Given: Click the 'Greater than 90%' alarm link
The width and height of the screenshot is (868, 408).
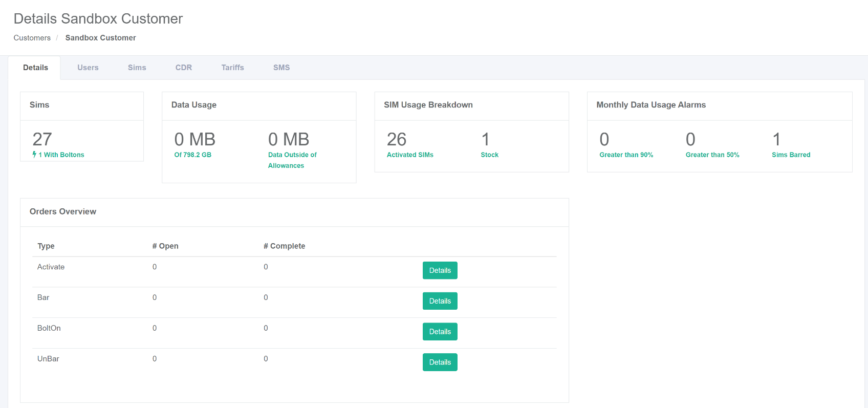Looking at the screenshot, I should [626, 155].
